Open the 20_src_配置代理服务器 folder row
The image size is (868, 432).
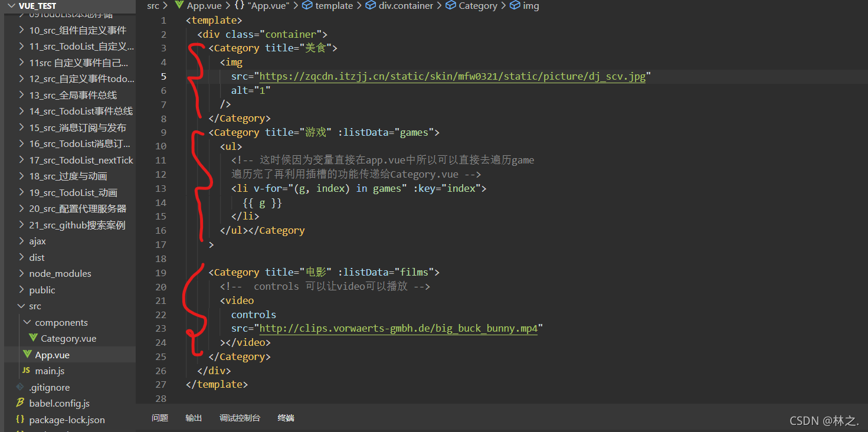[x=70, y=208]
